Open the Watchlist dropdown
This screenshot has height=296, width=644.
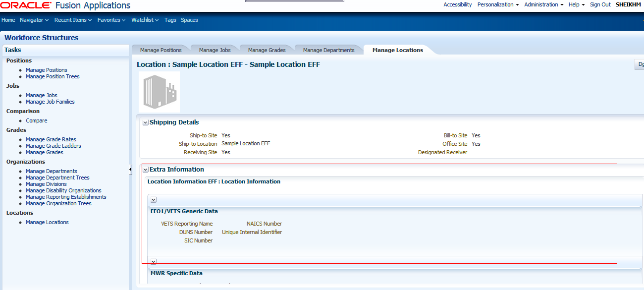pos(144,20)
